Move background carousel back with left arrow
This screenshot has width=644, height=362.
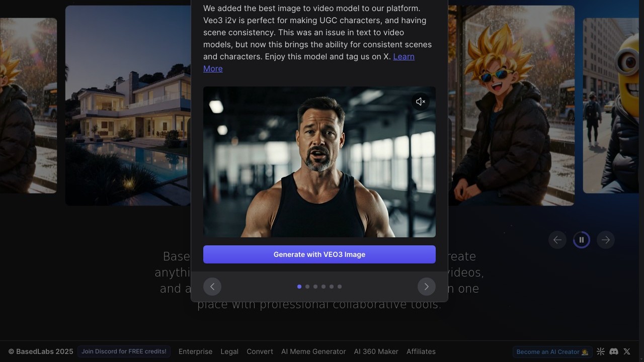[x=557, y=240]
